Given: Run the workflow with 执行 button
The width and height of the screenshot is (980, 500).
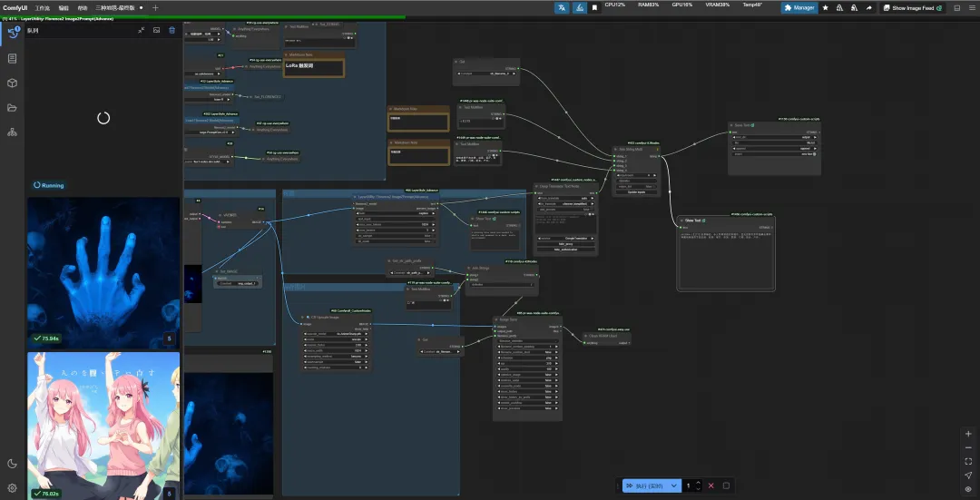Looking at the screenshot, I should coord(644,485).
